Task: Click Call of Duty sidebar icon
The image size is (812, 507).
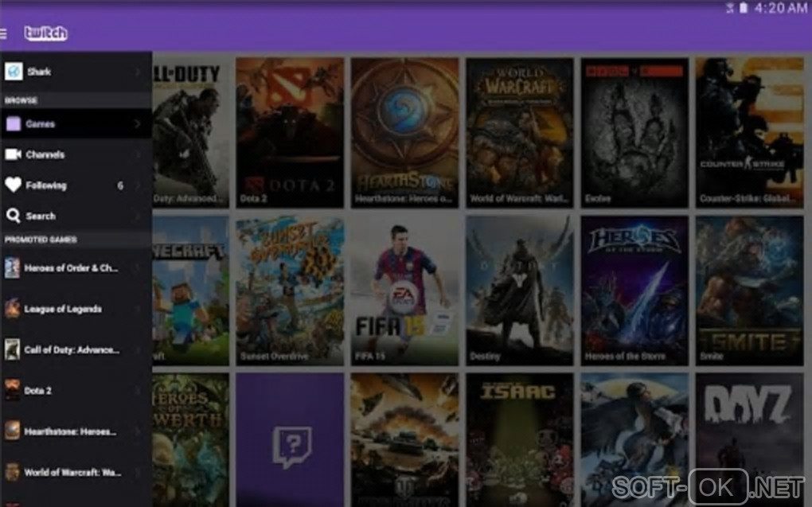Action: click(12, 349)
